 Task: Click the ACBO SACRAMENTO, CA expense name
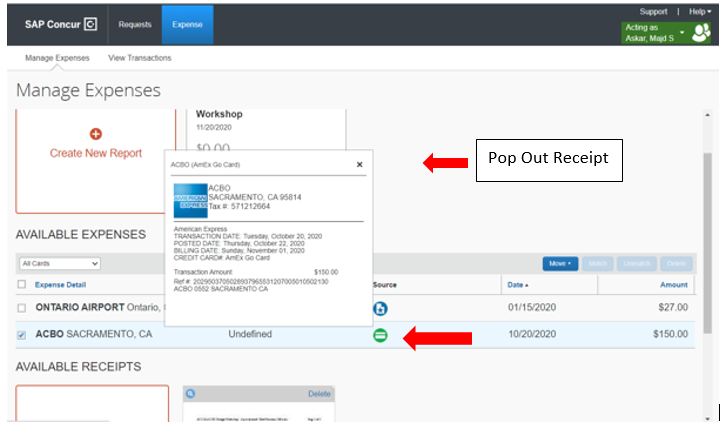(x=94, y=334)
